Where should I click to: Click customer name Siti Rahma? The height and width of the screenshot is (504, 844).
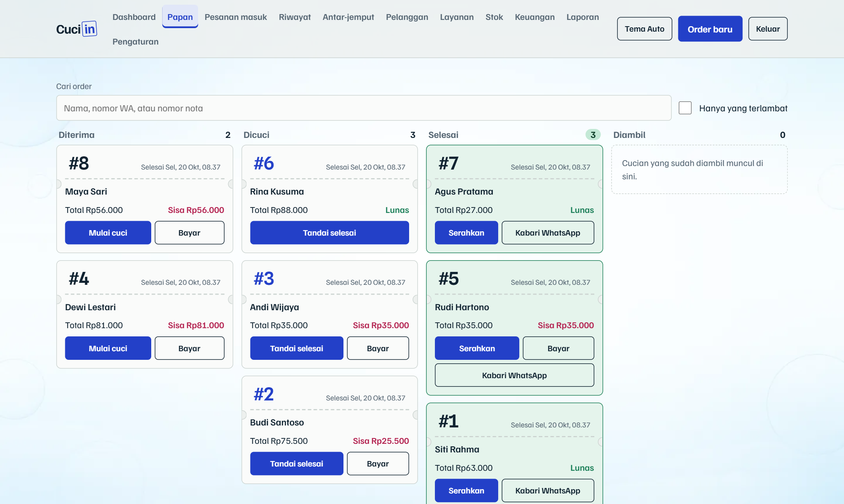(457, 449)
